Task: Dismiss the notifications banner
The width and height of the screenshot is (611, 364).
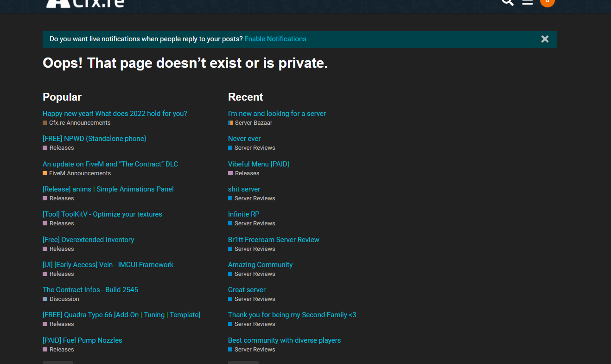Action: point(545,39)
